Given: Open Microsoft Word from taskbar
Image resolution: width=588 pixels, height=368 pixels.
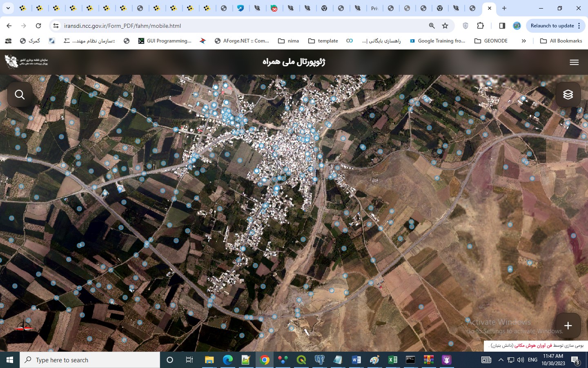Looking at the screenshot, I should 356,360.
